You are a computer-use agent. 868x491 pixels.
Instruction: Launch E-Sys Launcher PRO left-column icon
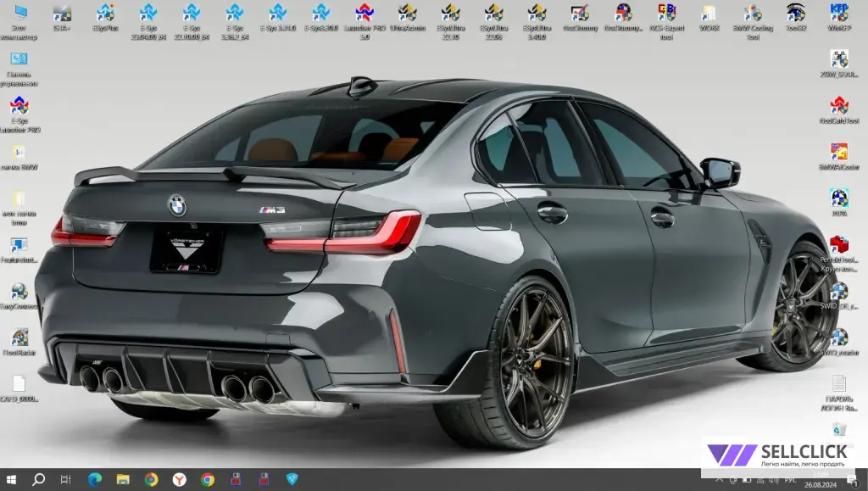[19, 114]
